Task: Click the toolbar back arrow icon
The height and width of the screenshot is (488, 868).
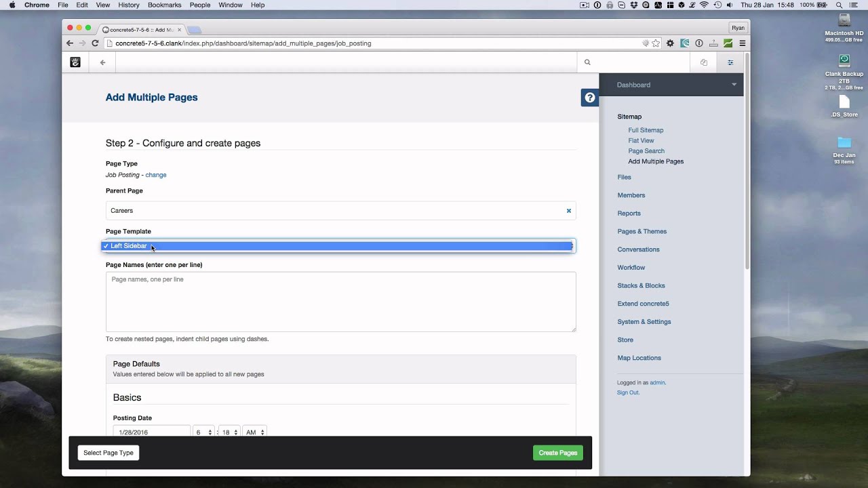Action: click(102, 62)
